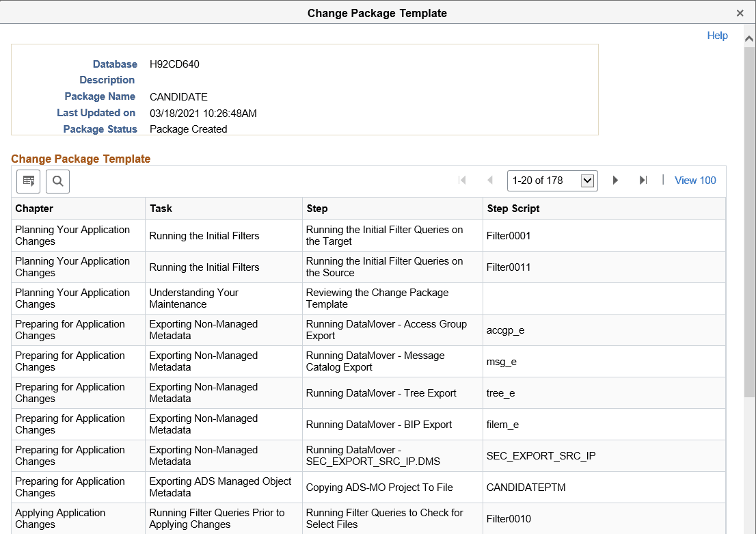Click the Database field label
756x534 pixels.
(114, 64)
